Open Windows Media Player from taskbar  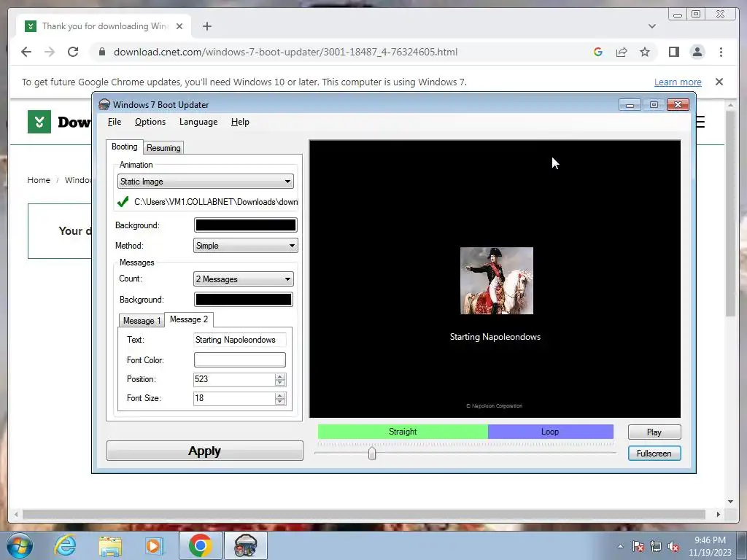(154, 545)
